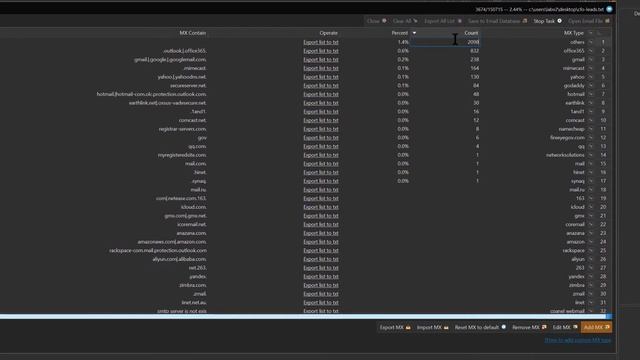The image size is (640, 360).
Task: Click the Remove MX button
Action: (529, 327)
